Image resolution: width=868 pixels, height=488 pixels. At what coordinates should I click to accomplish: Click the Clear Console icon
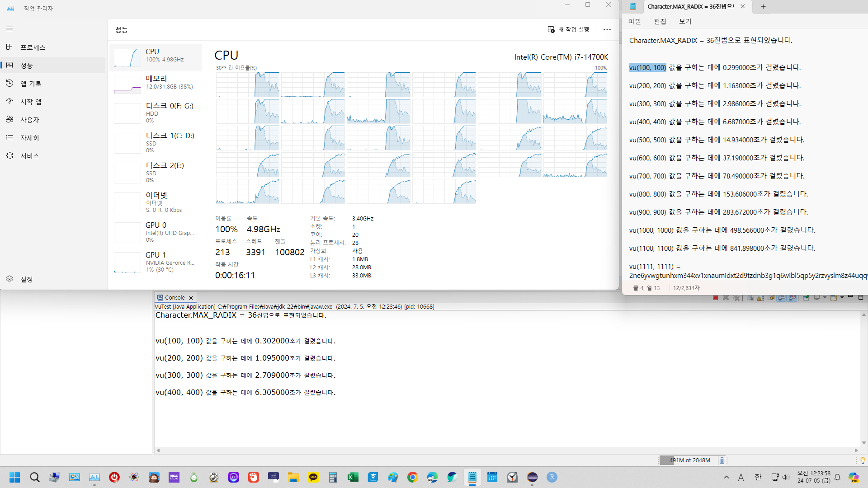[750, 298]
